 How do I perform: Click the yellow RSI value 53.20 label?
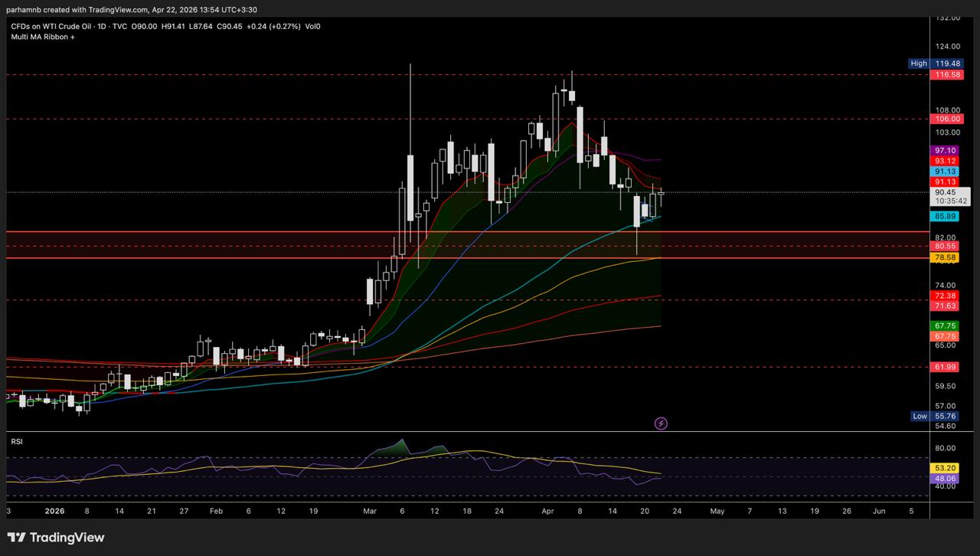946,467
